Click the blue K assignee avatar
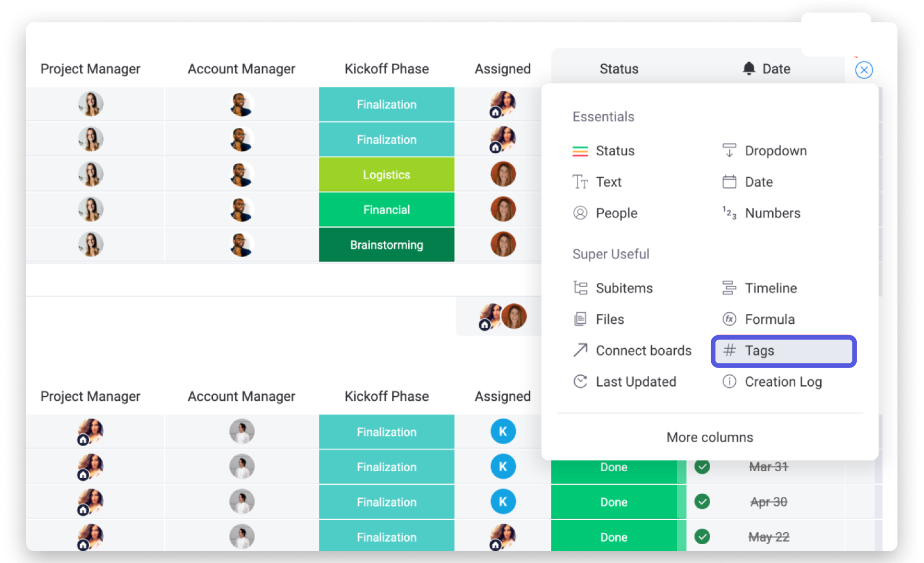This screenshot has width=924, height=563. (503, 432)
